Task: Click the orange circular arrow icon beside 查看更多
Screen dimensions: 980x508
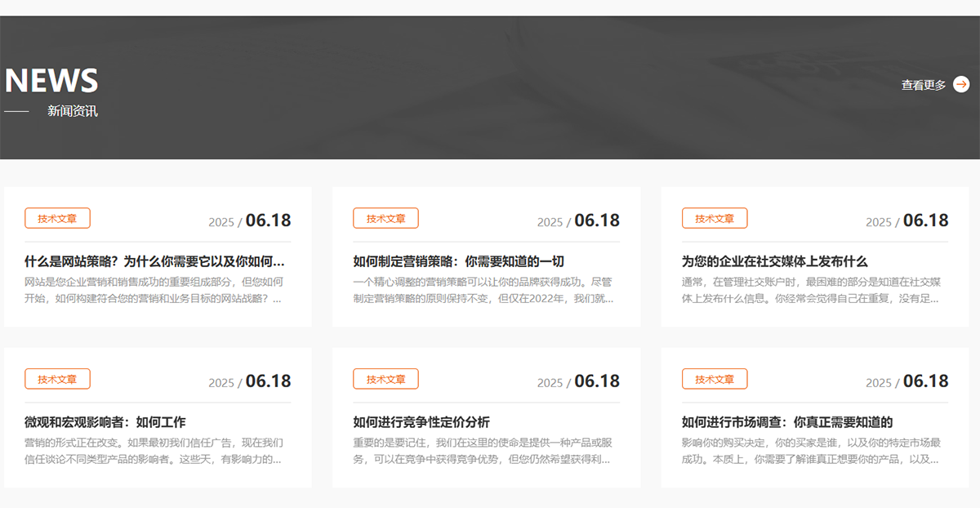Action: click(x=962, y=84)
